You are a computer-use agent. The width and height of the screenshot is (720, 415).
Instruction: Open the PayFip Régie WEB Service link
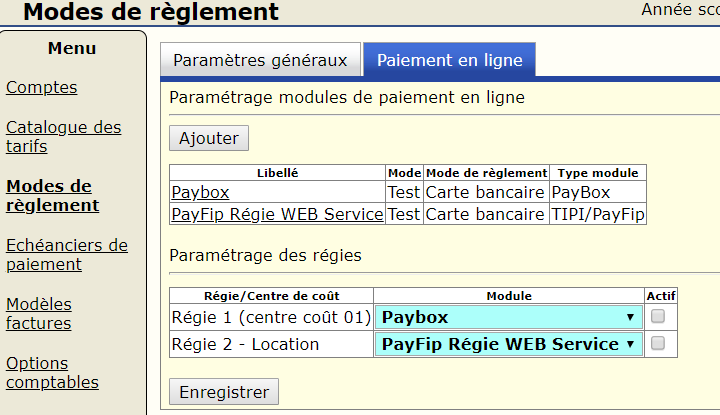point(277,214)
